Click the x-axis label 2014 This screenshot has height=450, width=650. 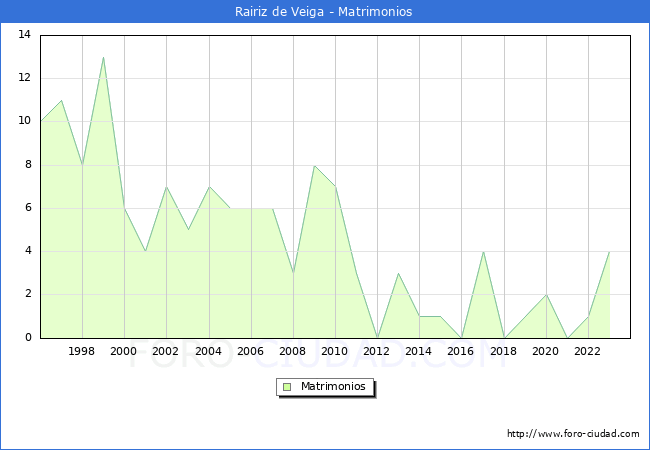419,351
